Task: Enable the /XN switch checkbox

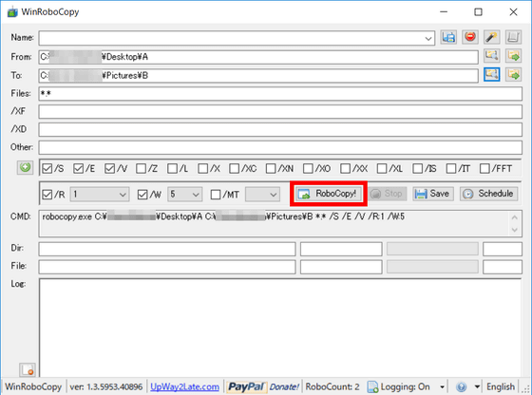Action: coord(271,168)
